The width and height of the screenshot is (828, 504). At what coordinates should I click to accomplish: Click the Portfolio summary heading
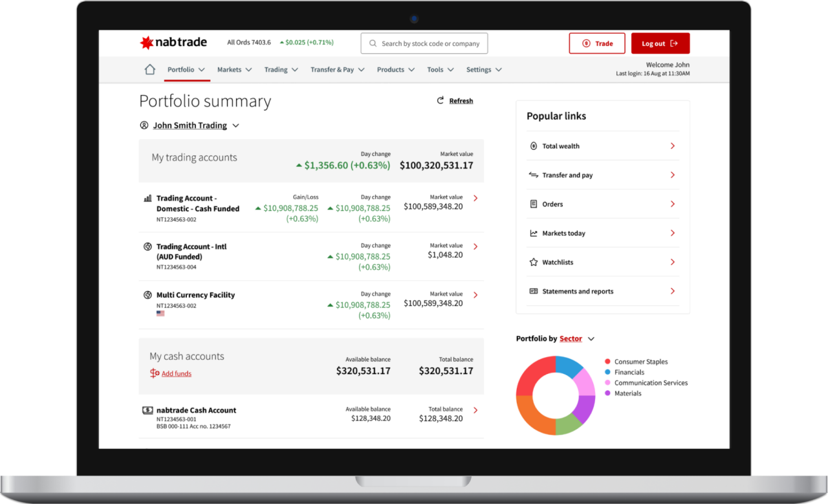[205, 102]
